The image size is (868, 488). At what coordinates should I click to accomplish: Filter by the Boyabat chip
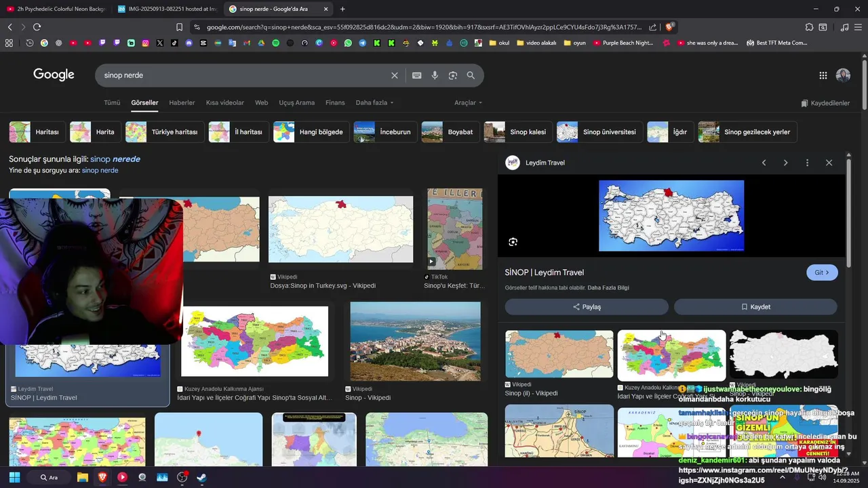pos(450,132)
